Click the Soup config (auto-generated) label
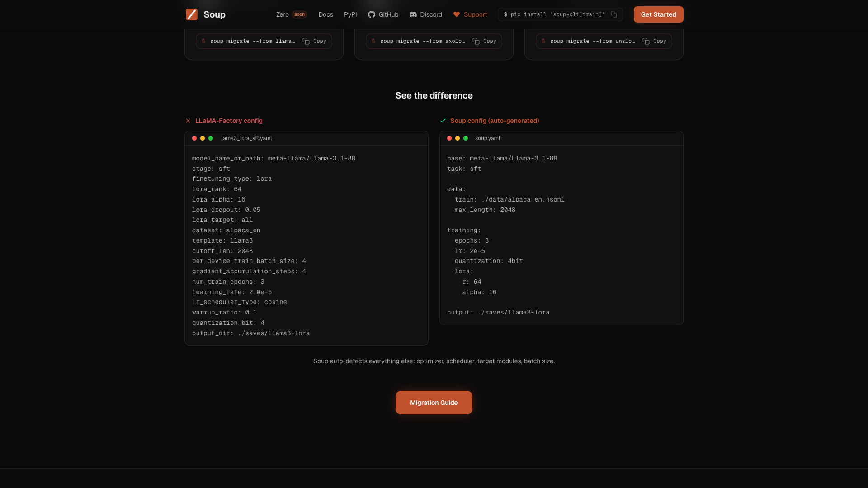 point(495,121)
